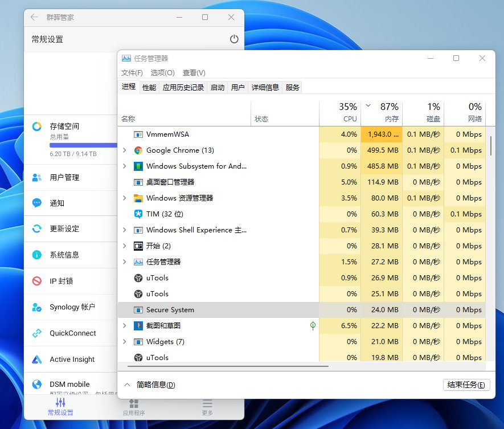Expand the Google Chrome (13) process group

pos(125,150)
